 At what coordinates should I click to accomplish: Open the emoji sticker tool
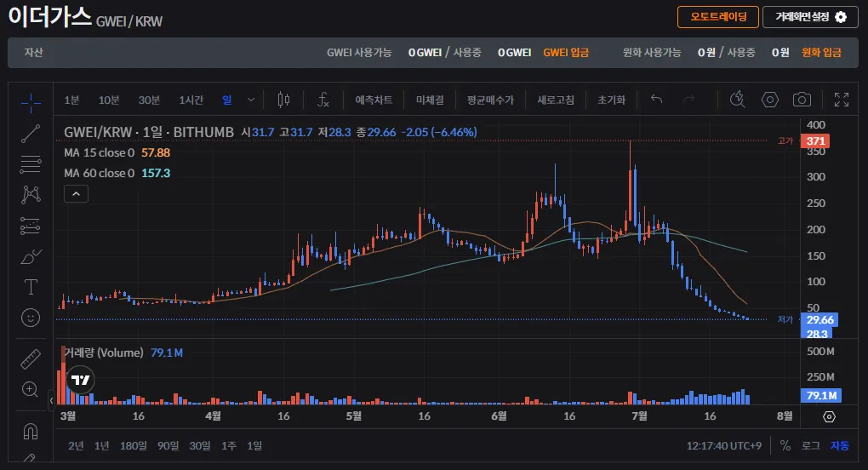31,318
